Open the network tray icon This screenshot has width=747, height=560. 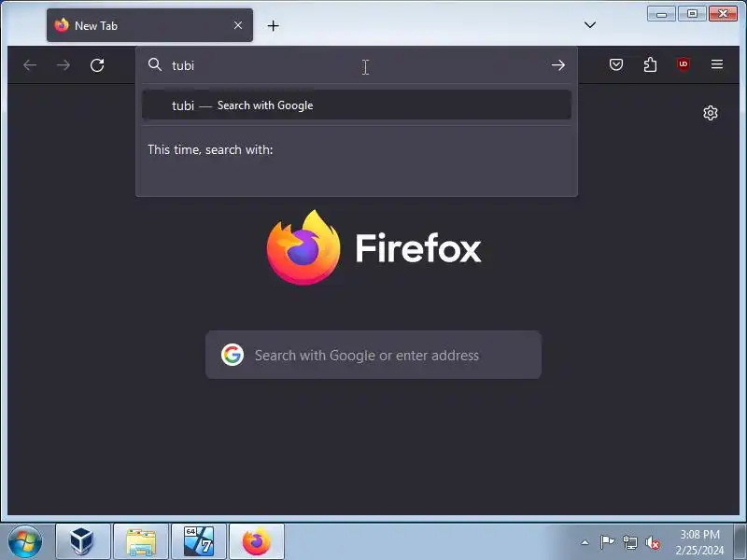pos(629,542)
